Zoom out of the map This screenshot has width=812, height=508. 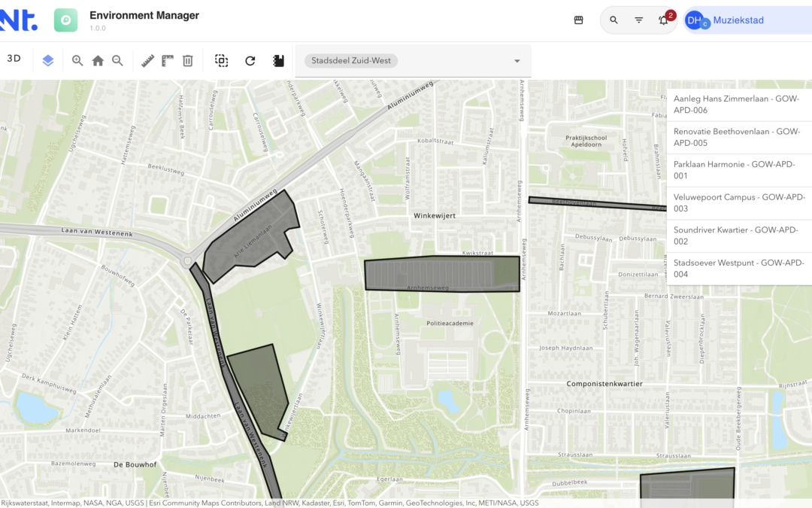pyautogui.click(x=117, y=61)
